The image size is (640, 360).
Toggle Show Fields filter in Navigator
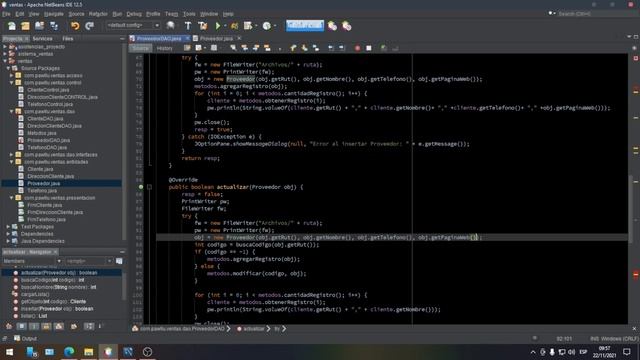click(x=22, y=326)
